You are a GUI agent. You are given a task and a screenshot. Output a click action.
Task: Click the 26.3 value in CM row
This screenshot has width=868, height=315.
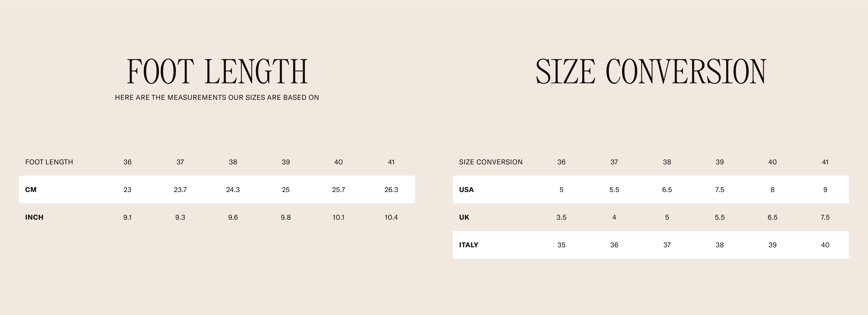point(391,190)
